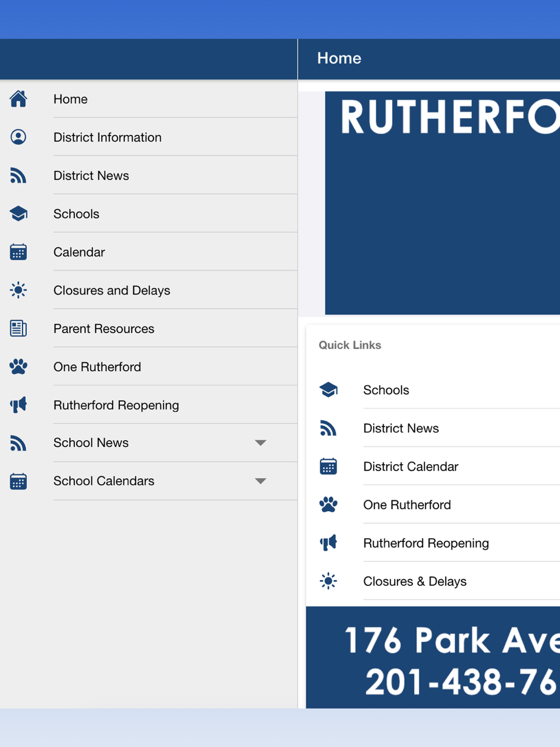
Task: Tap the School News feed icon
Action: 18,443
